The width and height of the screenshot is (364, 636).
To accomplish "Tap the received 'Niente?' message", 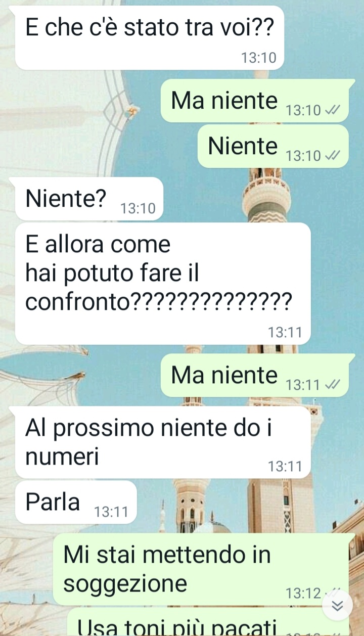I will [89, 199].
